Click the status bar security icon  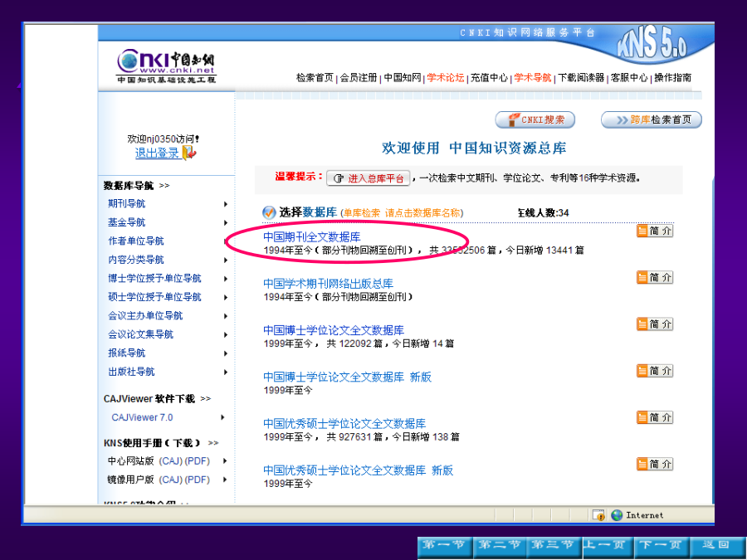(598, 514)
